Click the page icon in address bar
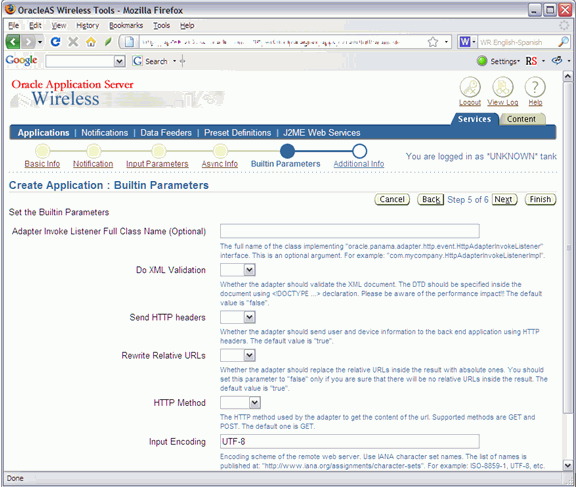This screenshot has height=487, width=576. click(x=129, y=42)
